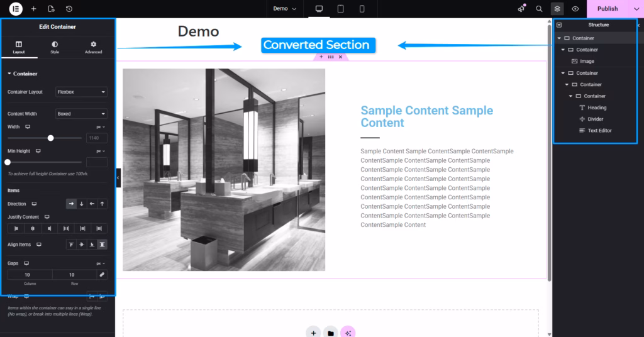The image size is (644, 337).
Task: Set Direction to column reversed (up arrow)
Action: pos(103,204)
